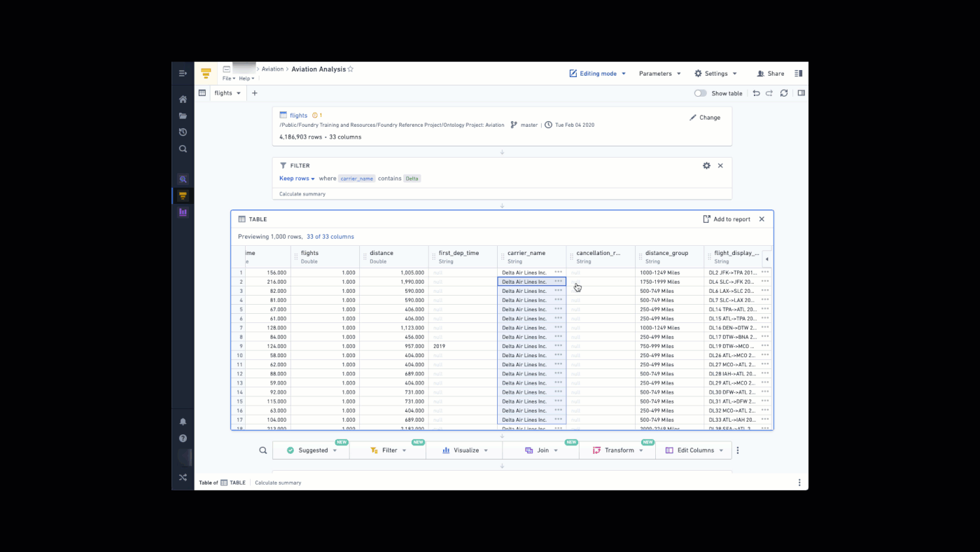
Task: Toggle the side panel icon near refresh
Action: click(801, 93)
